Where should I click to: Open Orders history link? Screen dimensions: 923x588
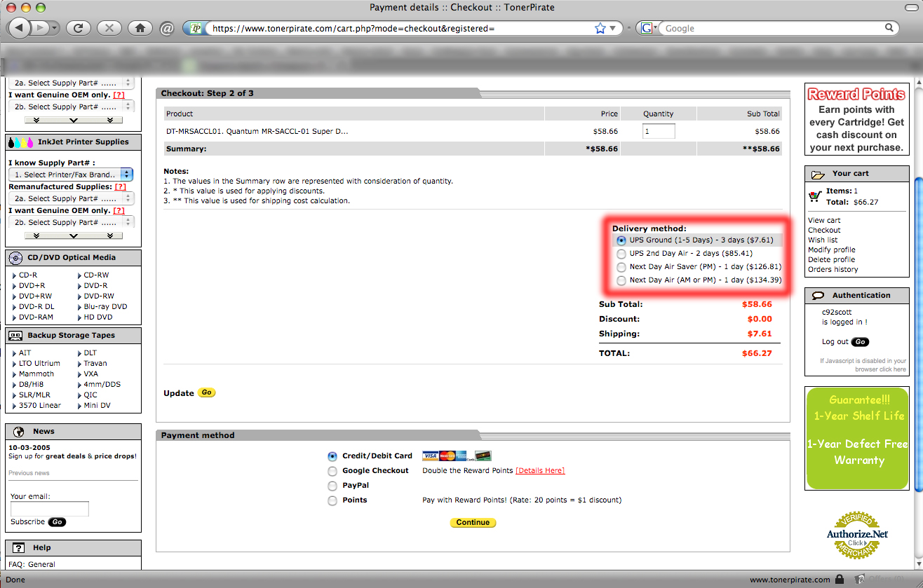[x=833, y=269]
